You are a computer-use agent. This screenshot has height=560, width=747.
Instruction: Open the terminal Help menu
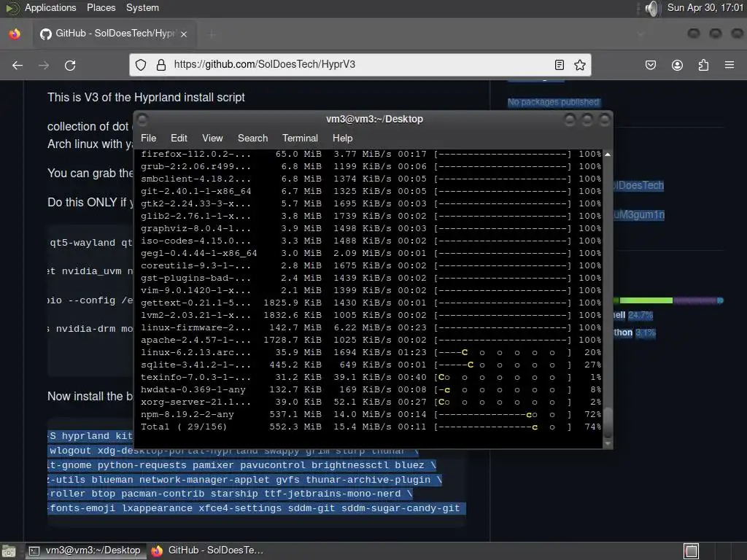[x=343, y=138]
